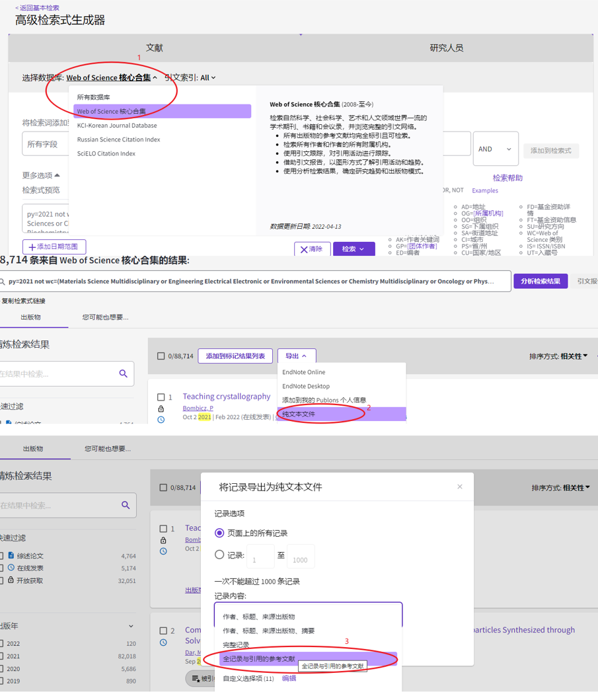Screen dimensions: 598x700
Task: Switch to the 文献 tab
Action: coord(155,48)
